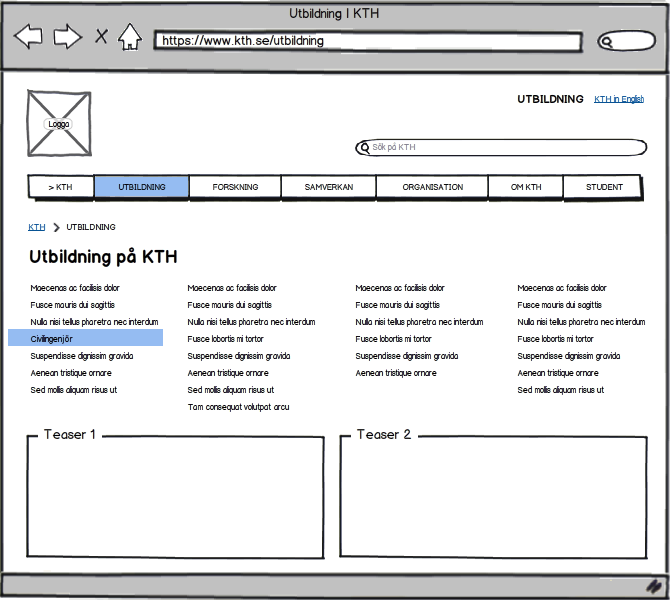Go to the ORGANISATION tab

click(432, 187)
